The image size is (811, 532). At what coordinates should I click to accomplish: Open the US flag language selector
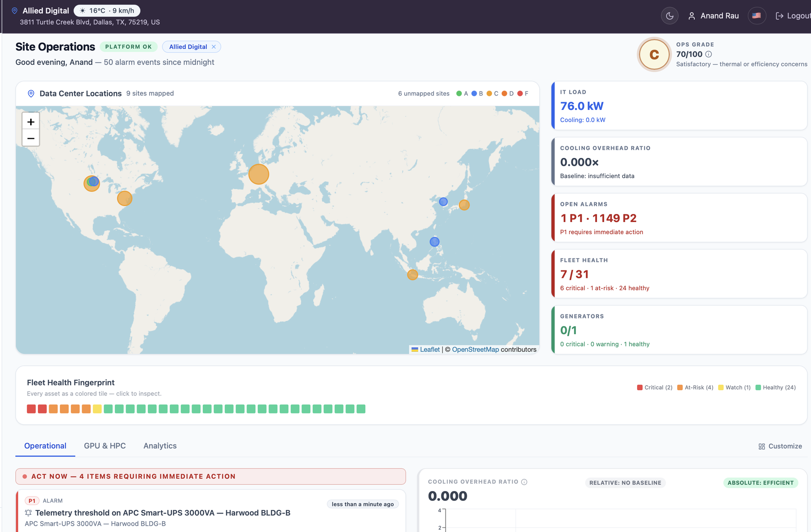[756, 16]
